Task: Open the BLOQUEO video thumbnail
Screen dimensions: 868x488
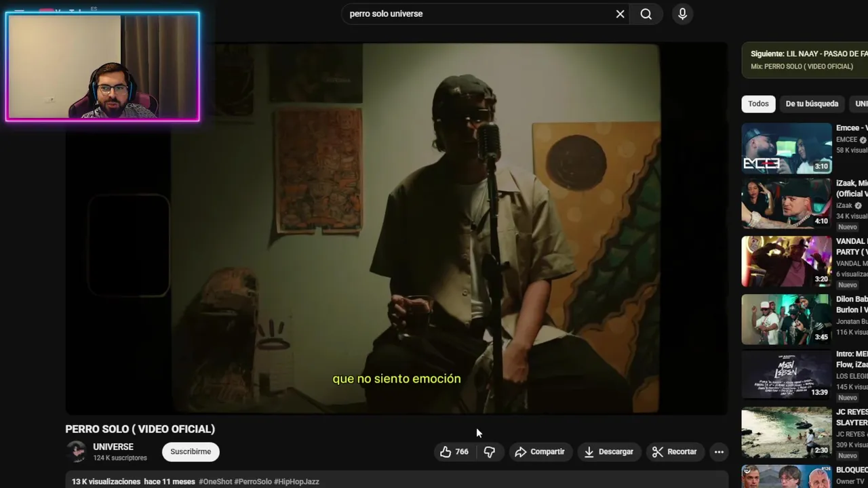Action: pos(787,476)
